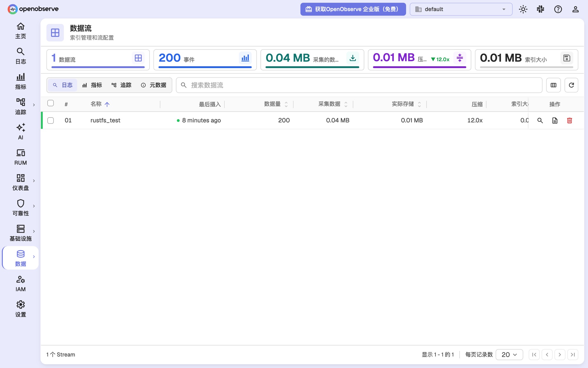The height and width of the screenshot is (368, 588).
Task: Open the IAM sidebar section
Action: [x=21, y=284]
